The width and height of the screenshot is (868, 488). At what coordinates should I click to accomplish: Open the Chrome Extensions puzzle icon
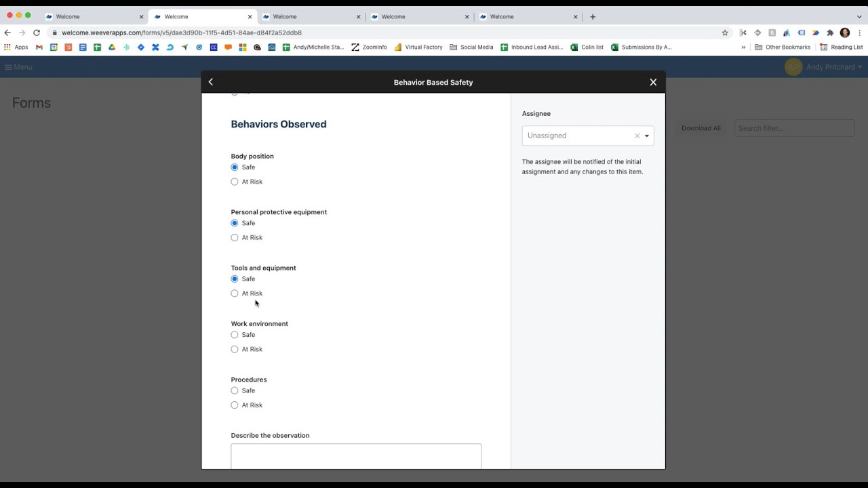click(830, 33)
